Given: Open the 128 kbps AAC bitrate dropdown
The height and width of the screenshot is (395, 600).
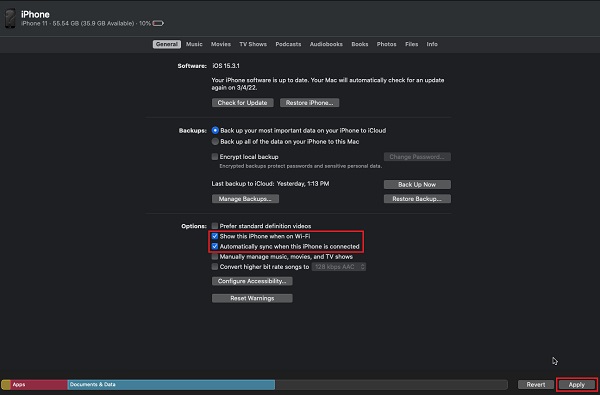Looking at the screenshot, I should click(339, 267).
